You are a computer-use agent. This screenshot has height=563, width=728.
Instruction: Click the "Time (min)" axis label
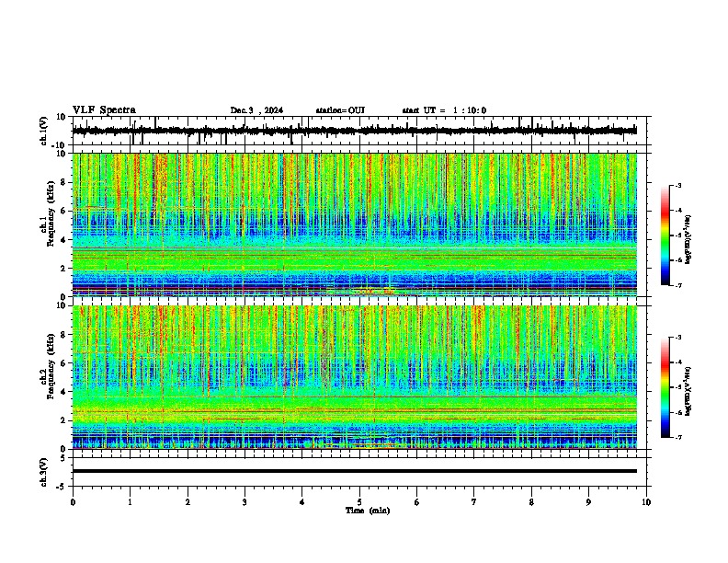(368, 511)
